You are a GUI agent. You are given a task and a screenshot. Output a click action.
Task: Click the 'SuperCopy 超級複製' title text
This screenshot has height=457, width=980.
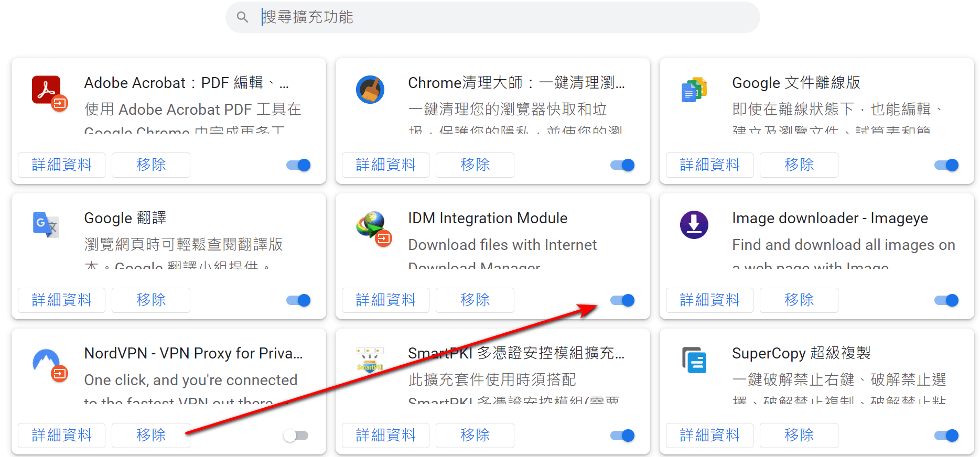pyautogui.click(x=801, y=353)
